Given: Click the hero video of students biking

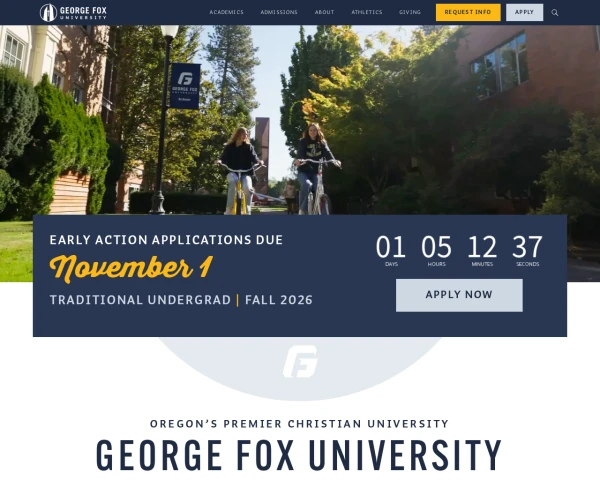Looking at the screenshot, I should click(x=300, y=120).
